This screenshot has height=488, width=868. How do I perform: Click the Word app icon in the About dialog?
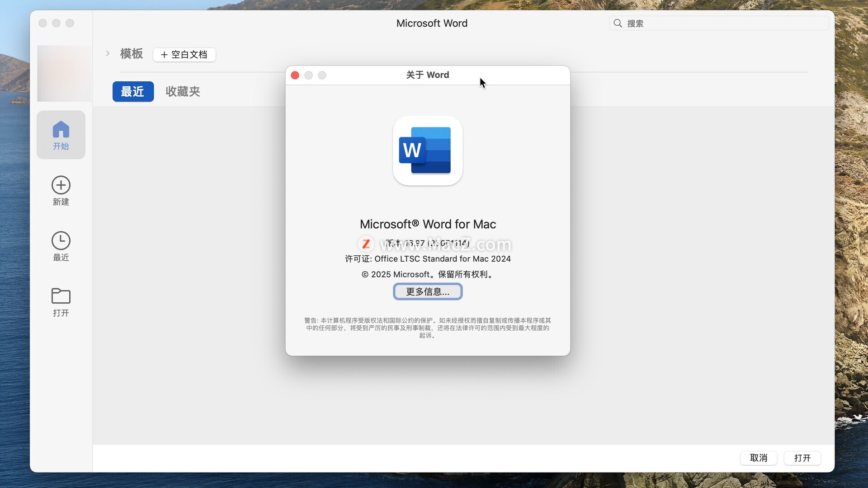coord(428,150)
